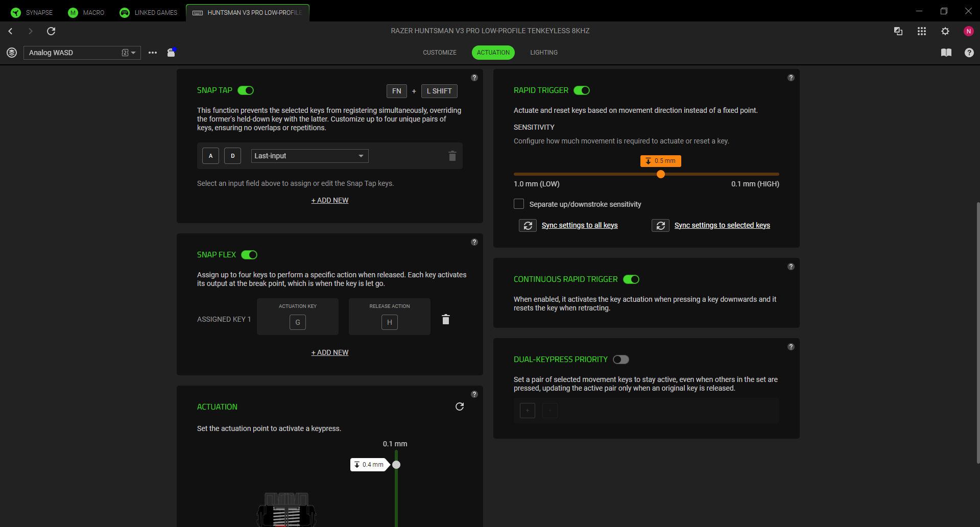The image size is (980, 527).
Task: Click the sync icon for selected keys
Action: pos(661,225)
